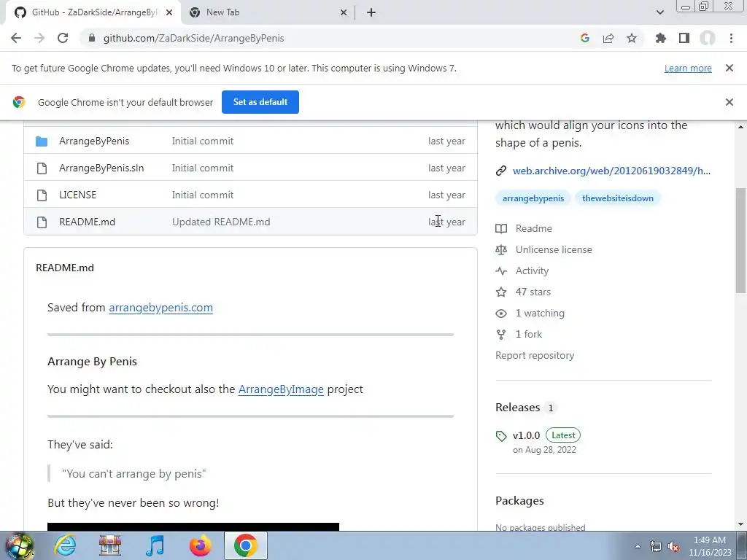Open the tab search dropdown arrow
Image resolution: width=747 pixels, height=560 pixels.
(659, 12)
